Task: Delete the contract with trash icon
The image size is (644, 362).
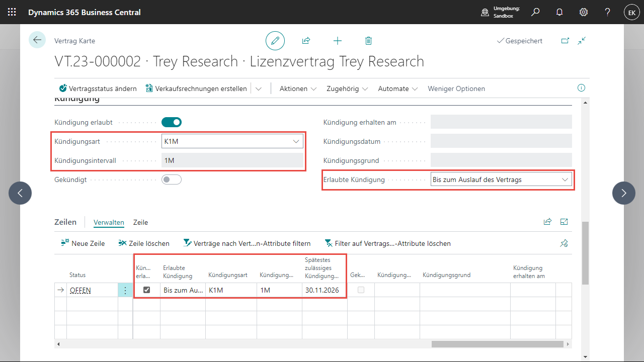Action: (368, 41)
